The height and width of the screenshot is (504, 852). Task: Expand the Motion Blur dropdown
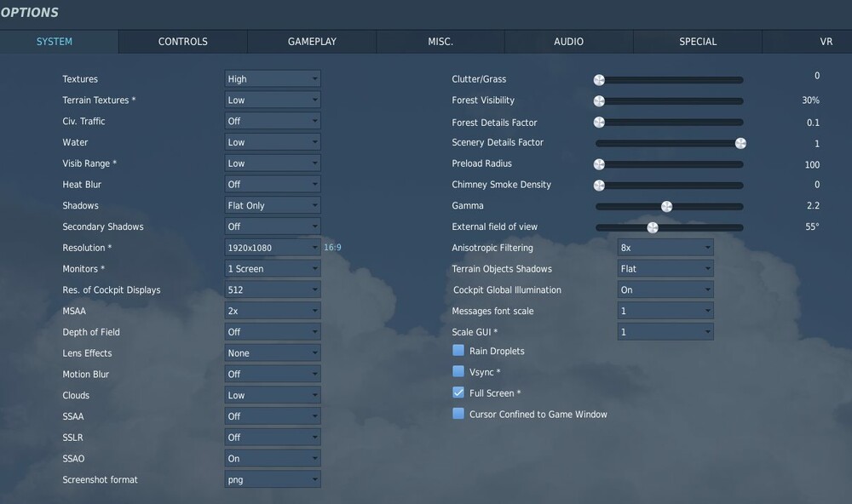[x=273, y=375]
